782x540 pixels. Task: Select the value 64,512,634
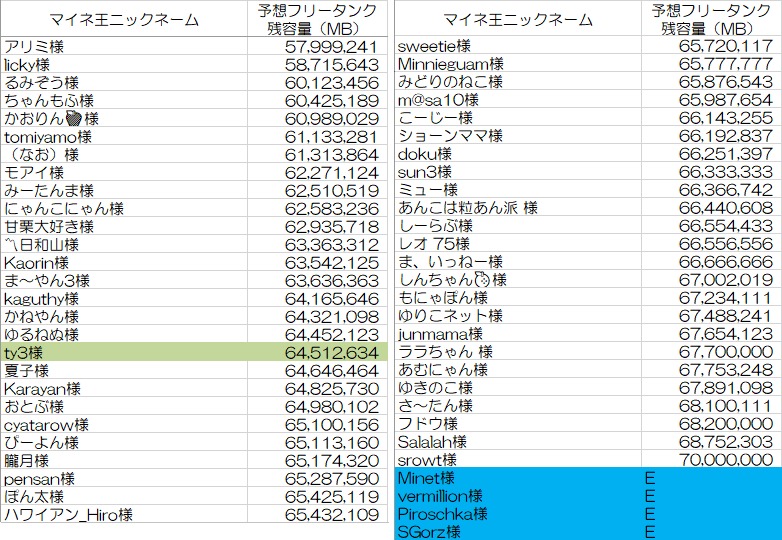click(332, 353)
